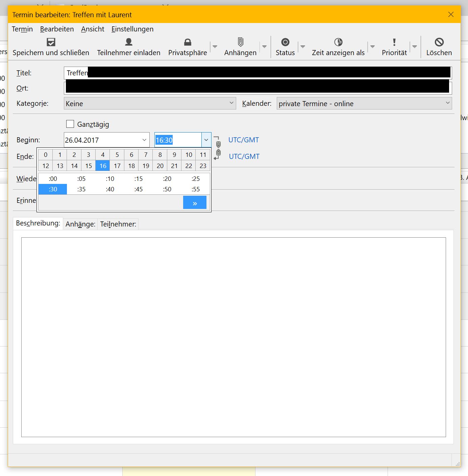The image size is (468, 476).
Task: Open the Einstellungen menu
Action: pyautogui.click(x=132, y=29)
